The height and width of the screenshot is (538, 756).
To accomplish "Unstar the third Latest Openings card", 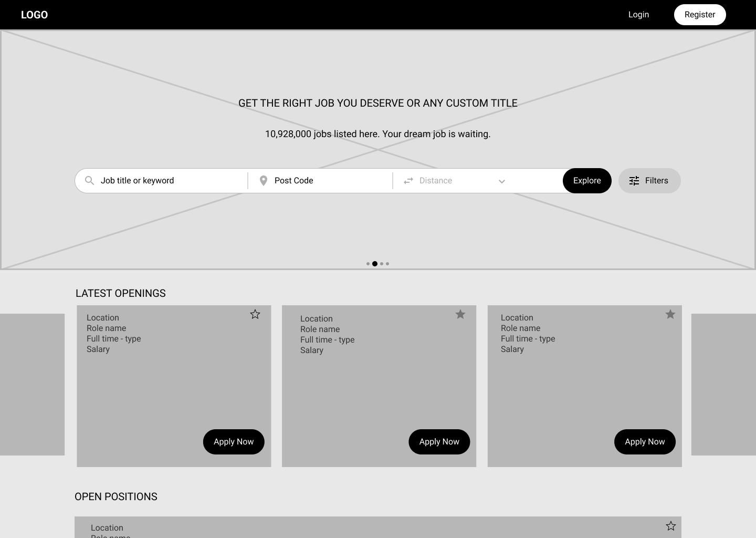I will 670,314.
